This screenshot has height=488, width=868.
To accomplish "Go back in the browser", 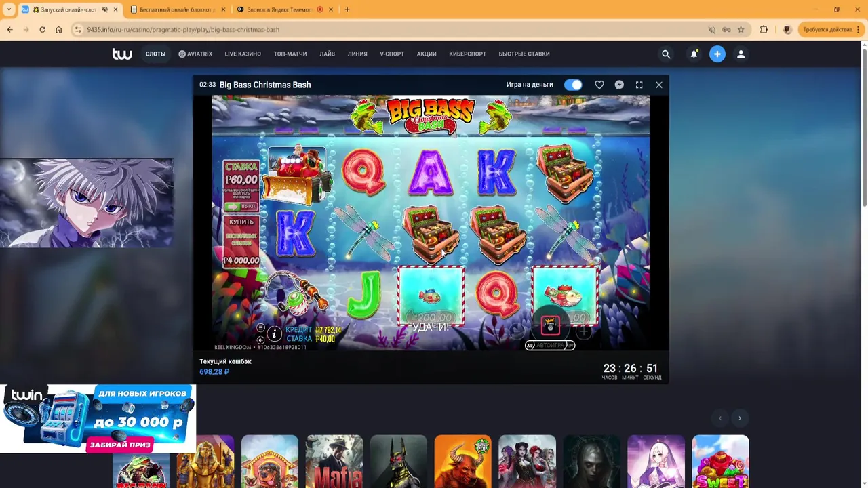I will pos(9,30).
